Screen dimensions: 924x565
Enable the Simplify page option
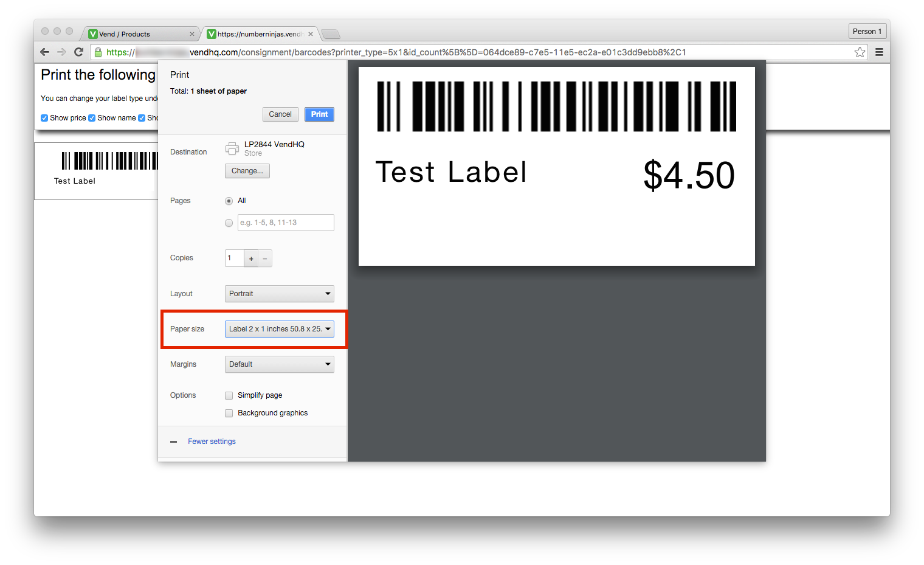coord(229,395)
